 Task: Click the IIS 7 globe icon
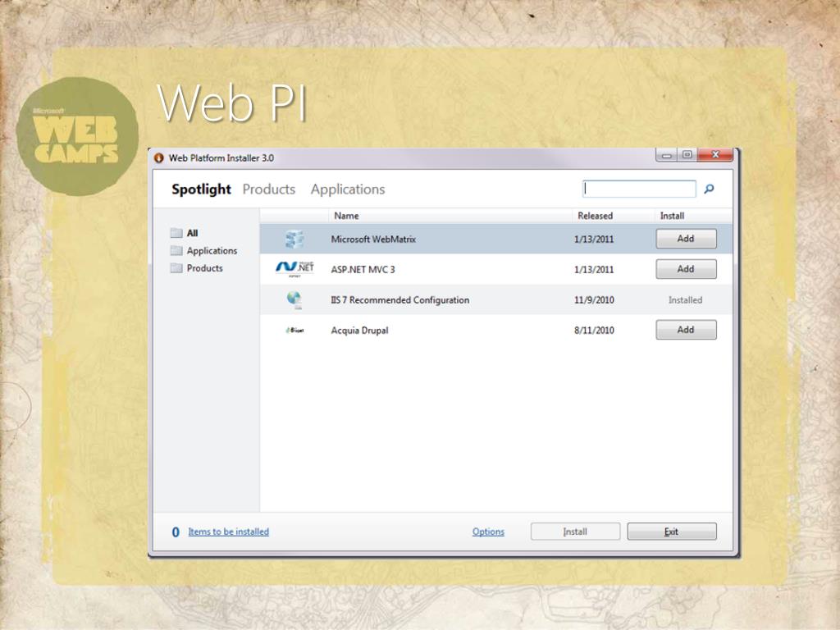coord(294,299)
